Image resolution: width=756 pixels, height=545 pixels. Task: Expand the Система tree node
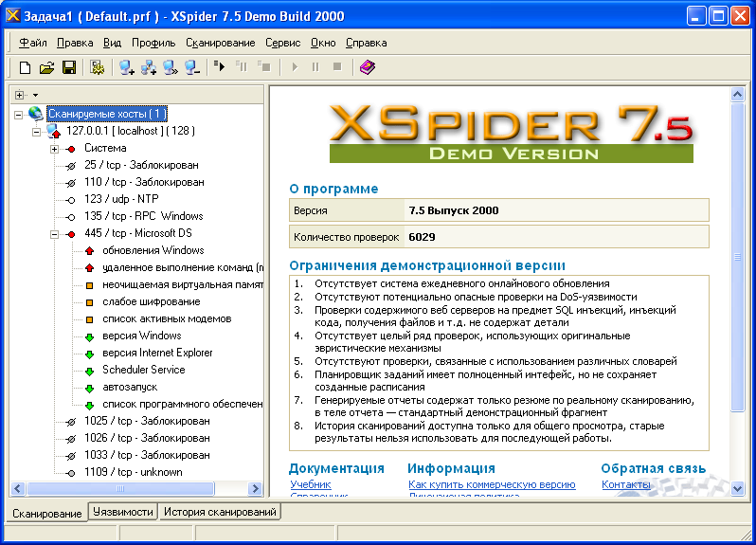(55, 149)
